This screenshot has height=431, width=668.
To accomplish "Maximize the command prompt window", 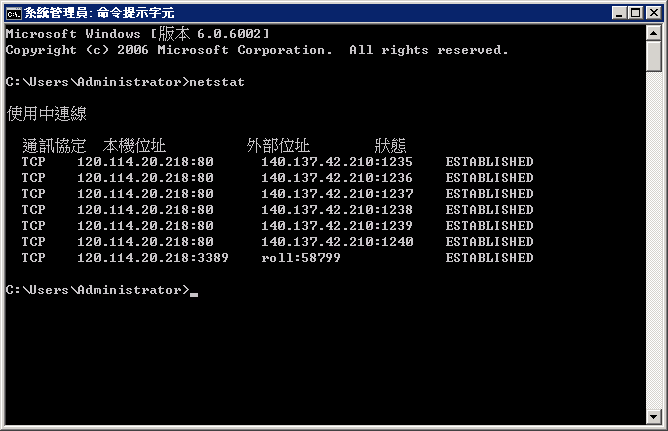I will [x=635, y=13].
